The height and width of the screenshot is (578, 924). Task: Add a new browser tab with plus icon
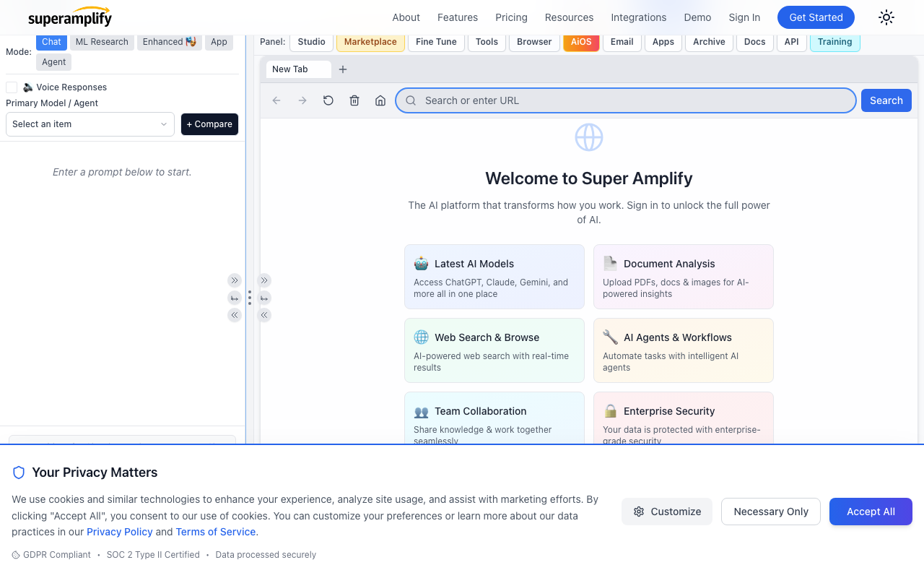click(x=343, y=69)
